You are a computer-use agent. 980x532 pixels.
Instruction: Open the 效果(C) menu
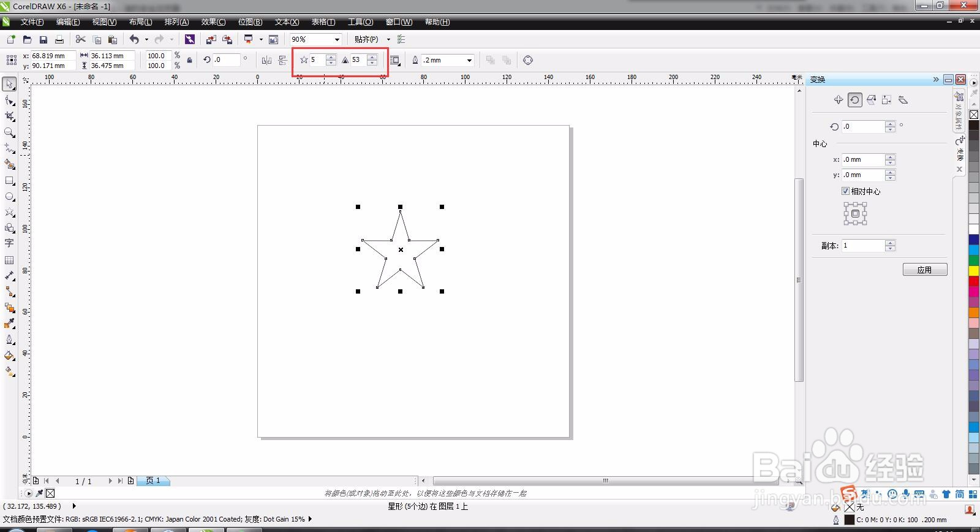213,21
